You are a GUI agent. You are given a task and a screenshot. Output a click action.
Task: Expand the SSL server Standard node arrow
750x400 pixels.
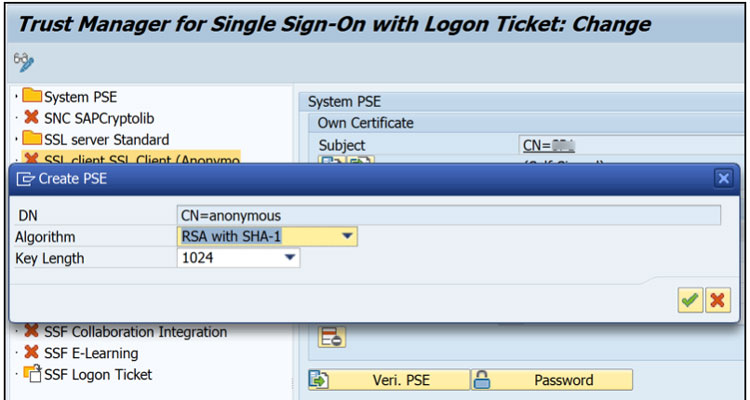tap(16, 139)
